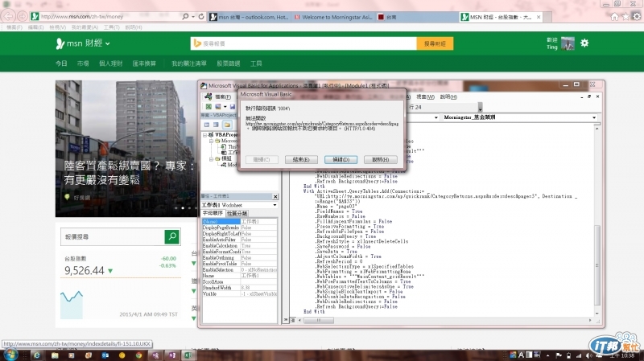Open OneNote from the taskbar
This screenshot has width=644, height=361.
point(171,355)
